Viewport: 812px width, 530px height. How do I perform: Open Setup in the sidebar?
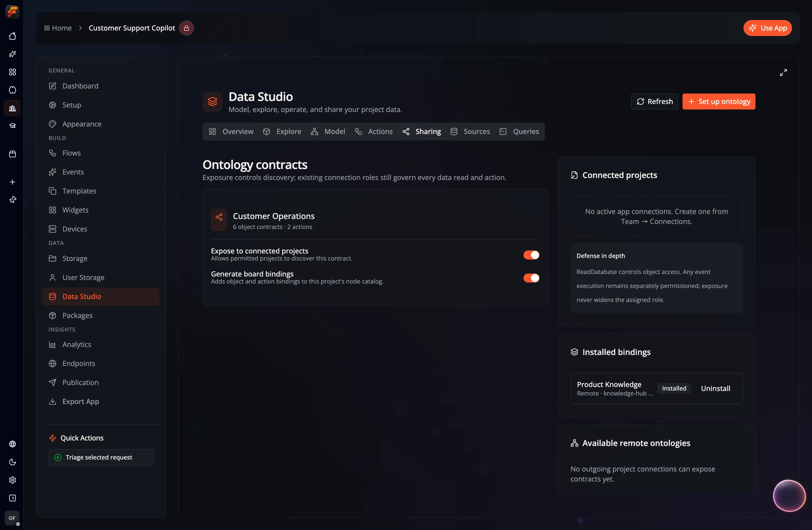[101, 105]
